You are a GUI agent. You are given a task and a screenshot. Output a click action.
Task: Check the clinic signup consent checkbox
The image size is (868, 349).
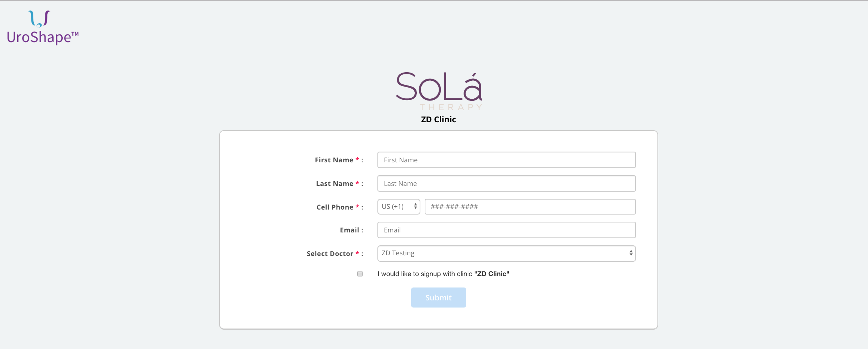[360, 274]
